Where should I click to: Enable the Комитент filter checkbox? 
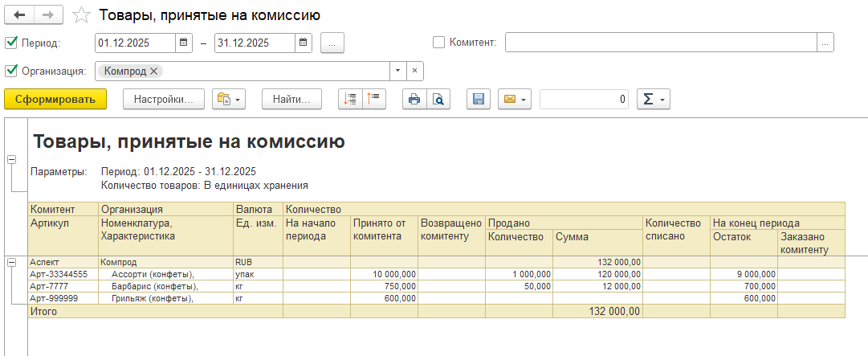click(x=438, y=43)
